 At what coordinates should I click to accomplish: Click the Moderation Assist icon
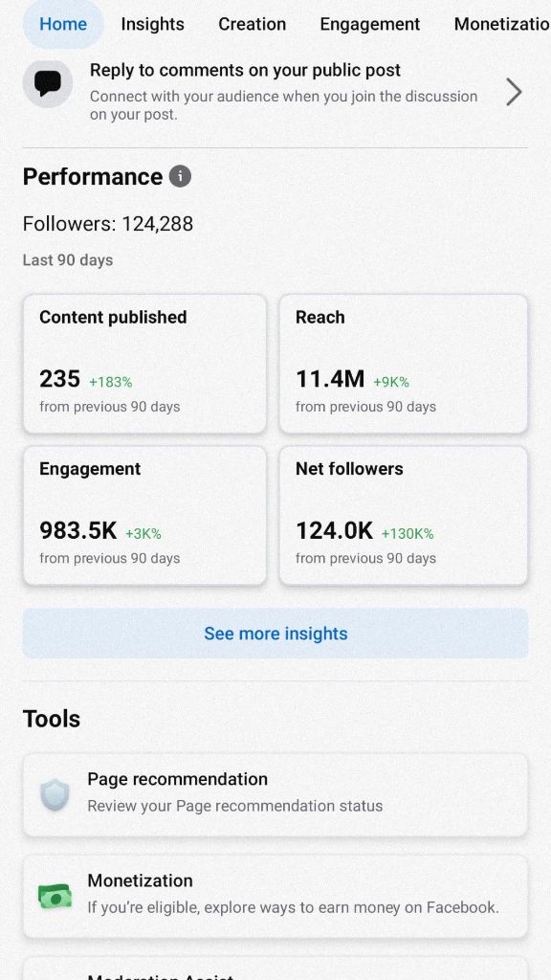[55, 974]
